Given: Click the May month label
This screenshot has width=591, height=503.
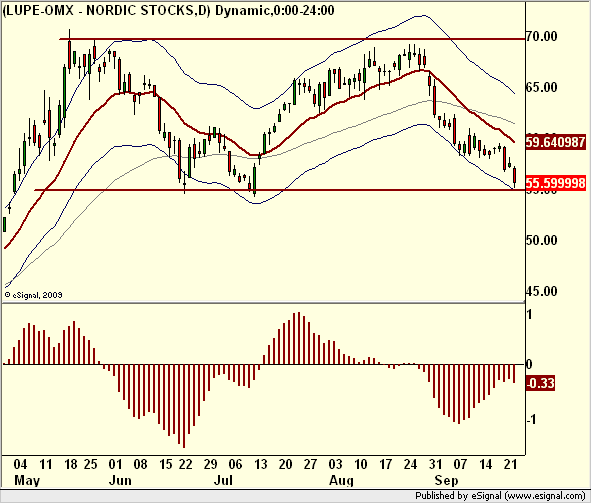Looking at the screenshot, I should pyautogui.click(x=27, y=480).
